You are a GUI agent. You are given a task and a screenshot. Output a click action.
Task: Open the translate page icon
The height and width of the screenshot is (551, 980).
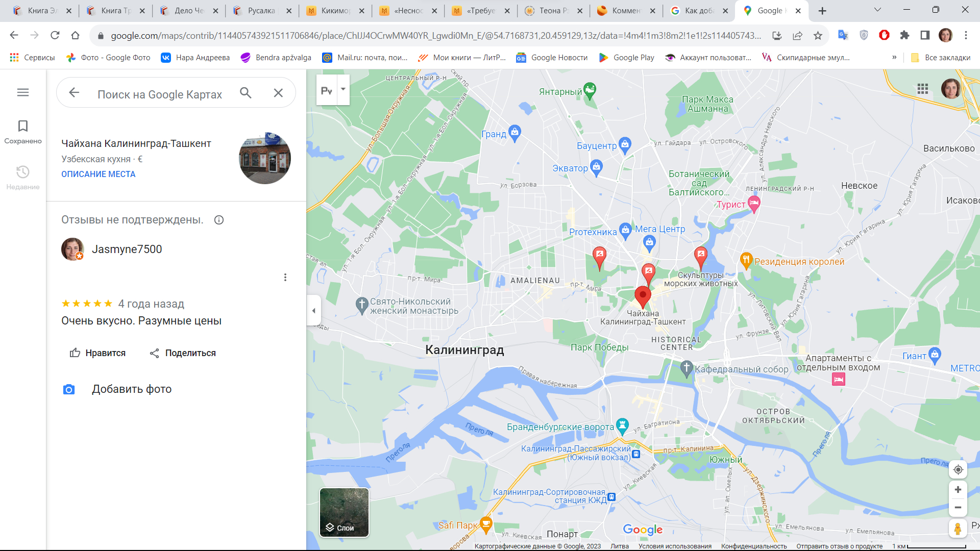pyautogui.click(x=843, y=35)
